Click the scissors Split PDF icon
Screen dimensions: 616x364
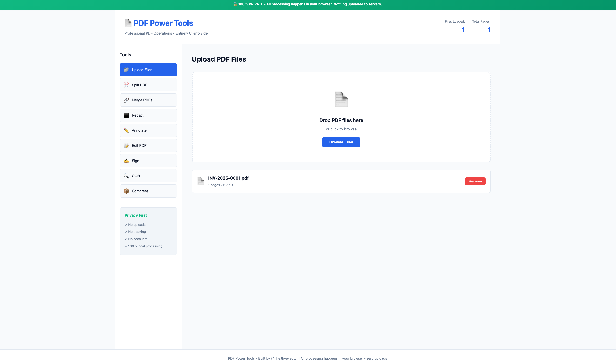coord(126,85)
